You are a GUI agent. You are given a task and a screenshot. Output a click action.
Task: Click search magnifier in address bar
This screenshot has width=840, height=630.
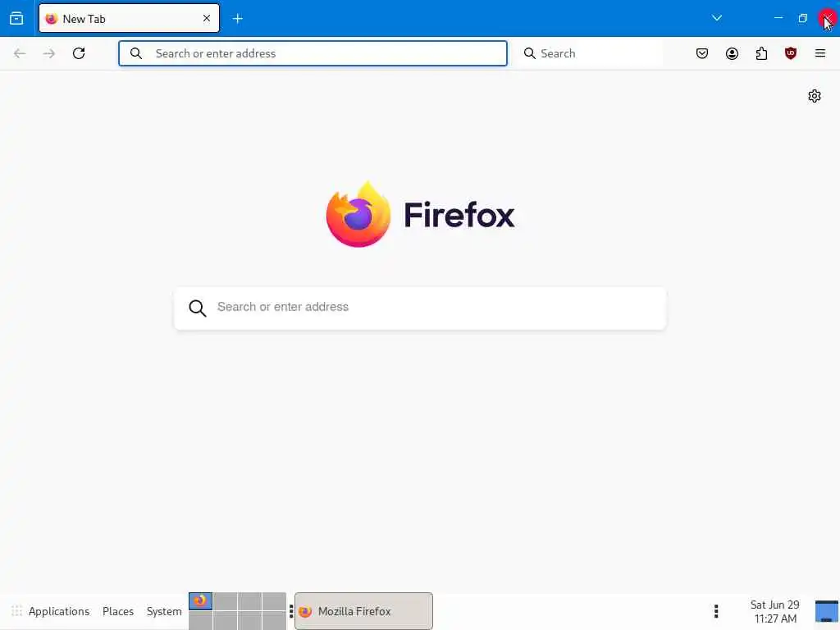[x=136, y=53]
